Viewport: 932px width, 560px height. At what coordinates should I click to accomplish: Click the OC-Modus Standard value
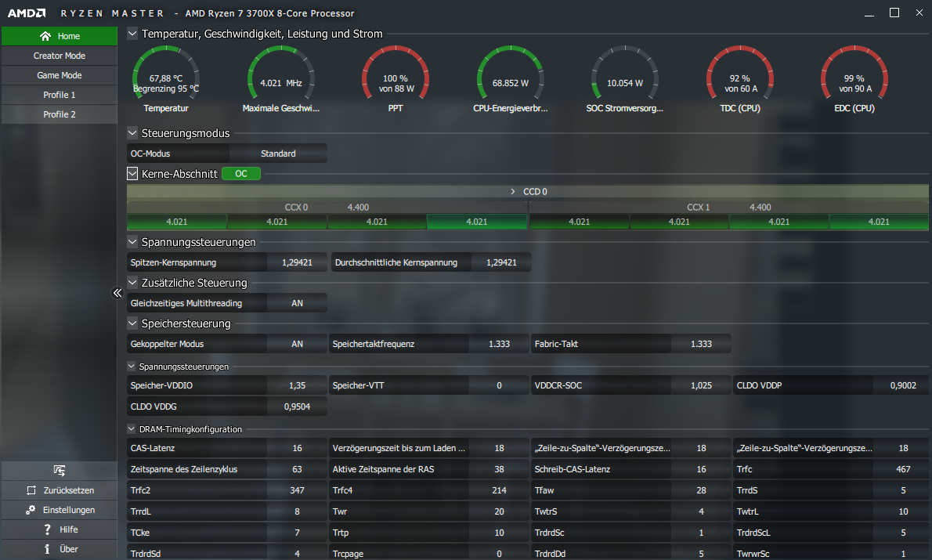coord(278,154)
